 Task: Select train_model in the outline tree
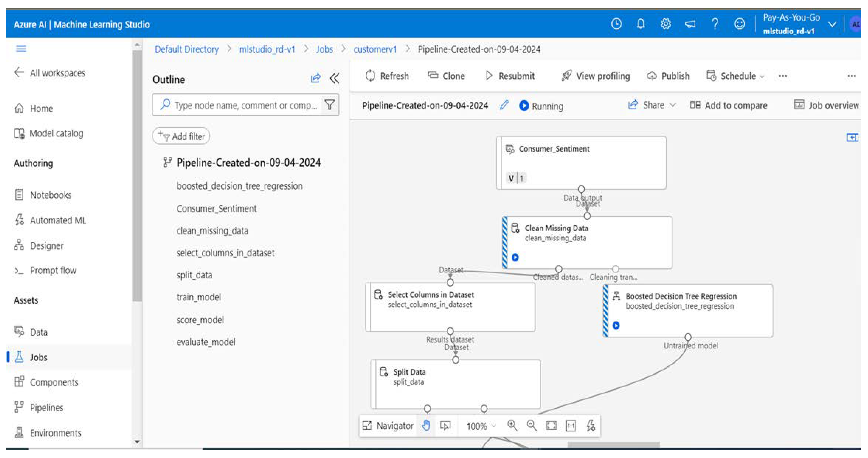199,297
